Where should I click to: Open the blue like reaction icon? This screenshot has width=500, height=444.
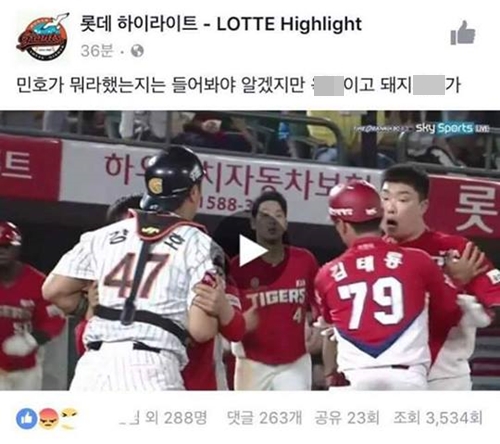click(27, 418)
